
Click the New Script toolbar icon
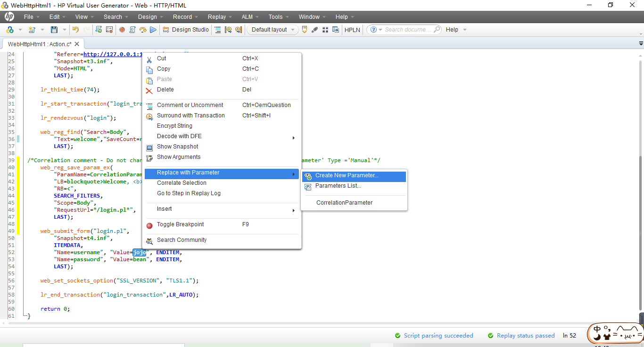(x=32, y=30)
